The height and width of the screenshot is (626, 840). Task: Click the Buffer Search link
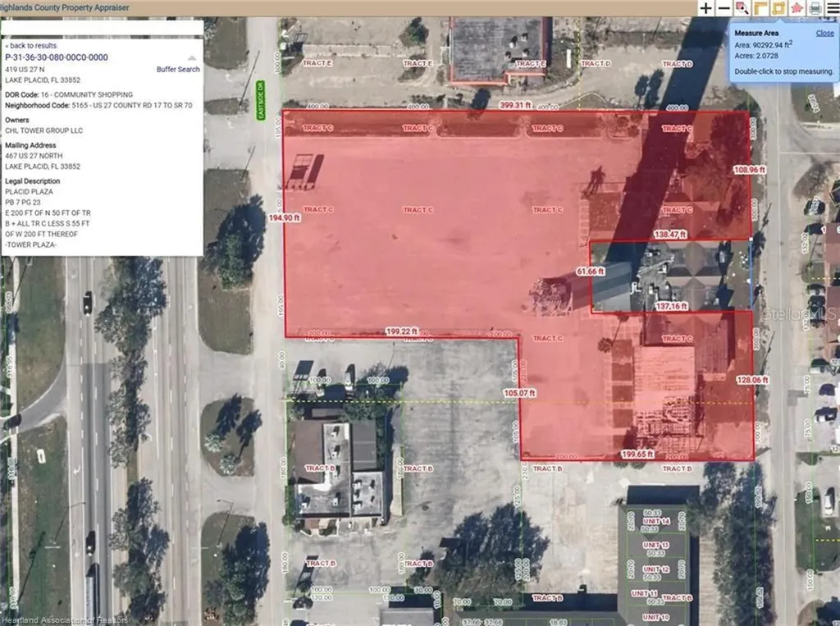click(x=178, y=70)
